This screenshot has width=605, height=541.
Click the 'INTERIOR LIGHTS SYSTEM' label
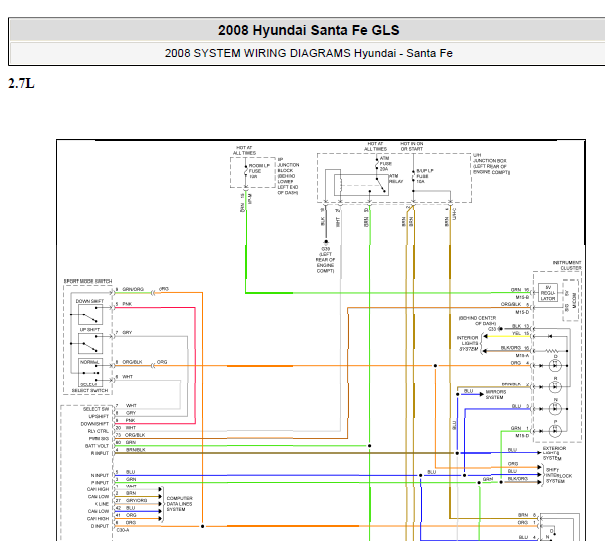tap(468, 343)
